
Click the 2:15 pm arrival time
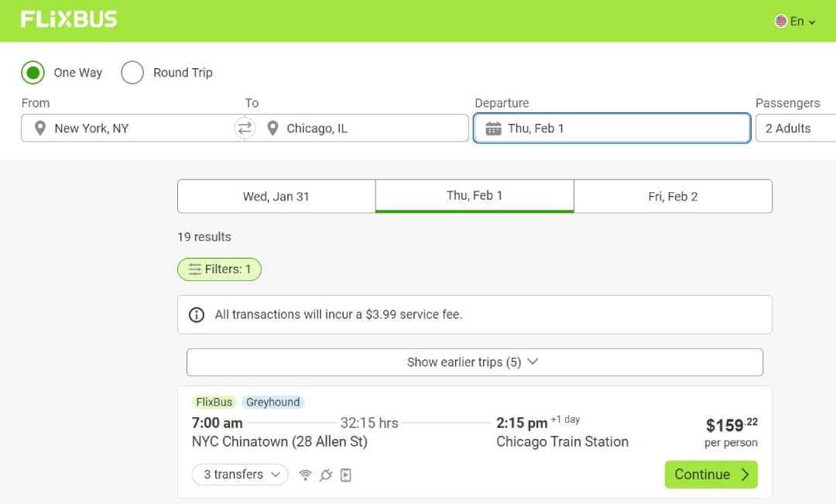[x=522, y=423]
